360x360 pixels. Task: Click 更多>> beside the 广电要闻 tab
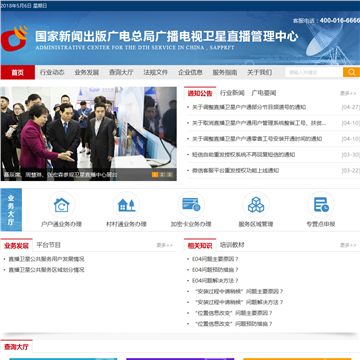[348, 93]
